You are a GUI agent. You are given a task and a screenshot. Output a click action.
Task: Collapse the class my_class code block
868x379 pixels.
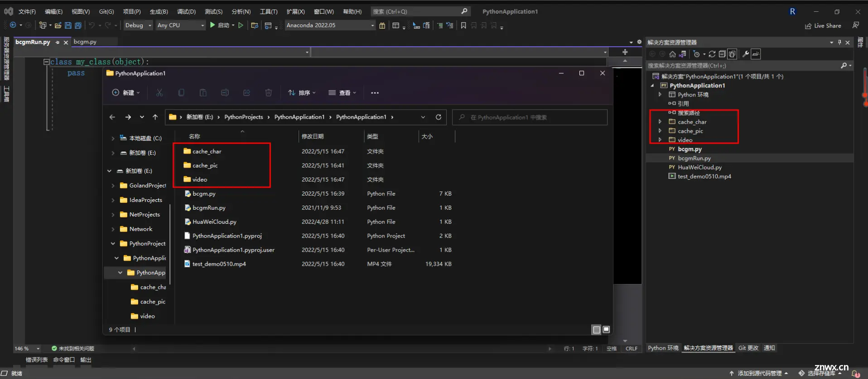pyautogui.click(x=46, y=62)
